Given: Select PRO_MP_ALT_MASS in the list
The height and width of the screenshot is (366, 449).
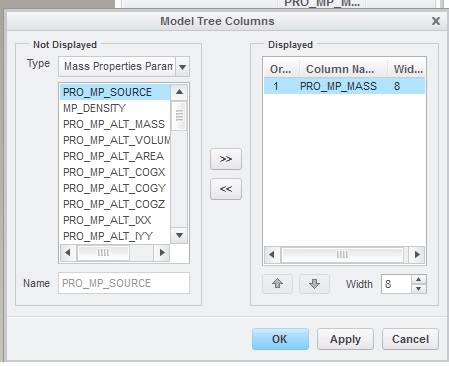Looking at the screenshot, I should [x=115, y=124].
